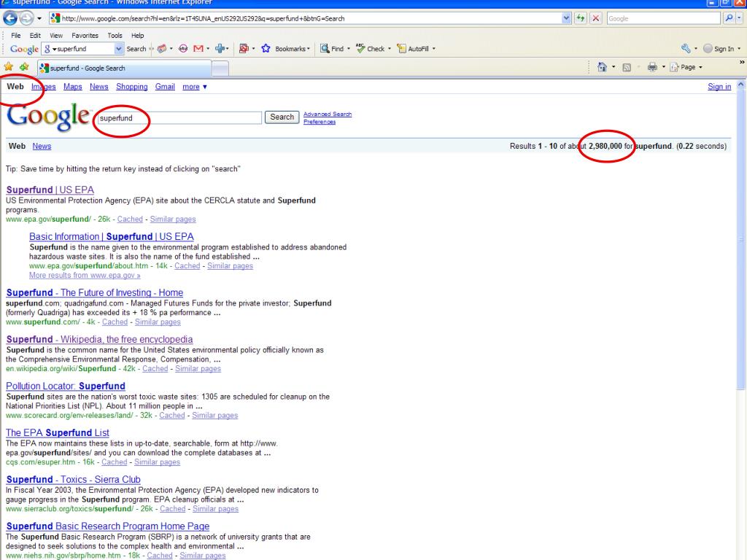Open the View menu
The image size is (747, 560).
pyautogui.click(x=56, y=35)
